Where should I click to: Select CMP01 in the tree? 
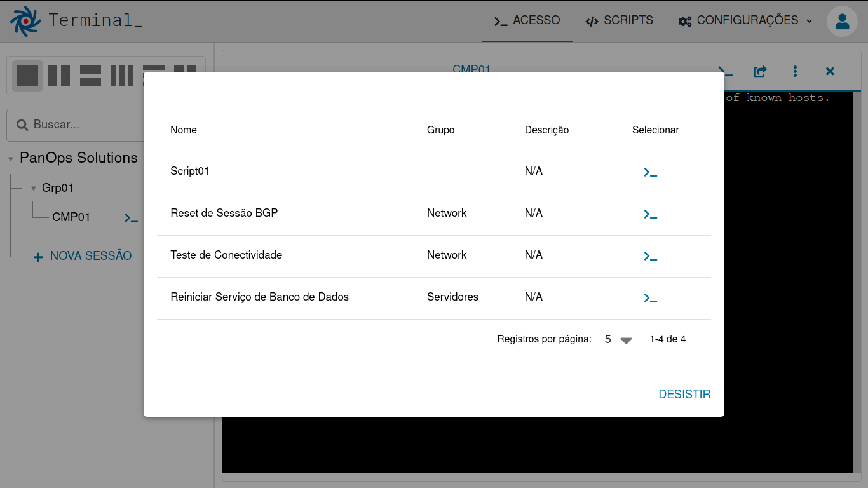[x=71, y=217]
